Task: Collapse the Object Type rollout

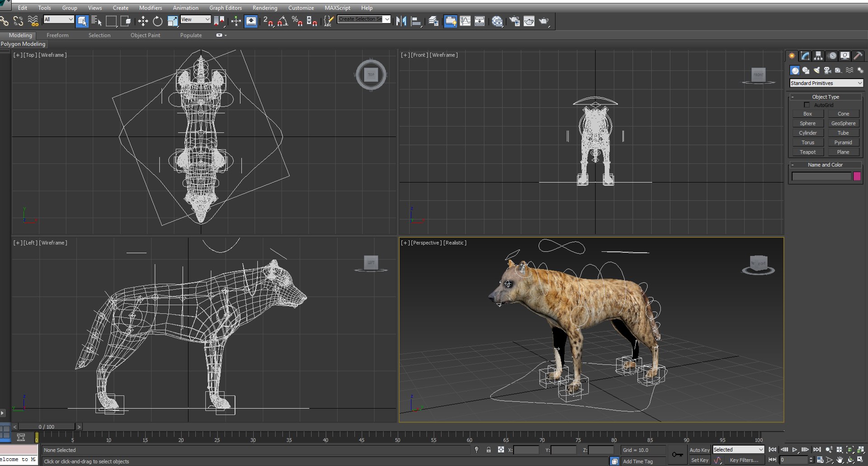Action: point(826,97)
